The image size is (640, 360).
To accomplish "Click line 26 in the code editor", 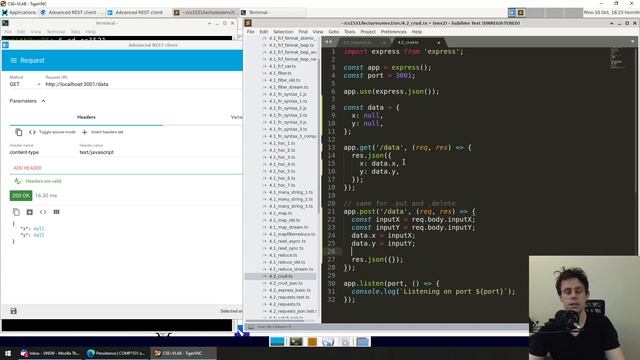I will (424, 251).
